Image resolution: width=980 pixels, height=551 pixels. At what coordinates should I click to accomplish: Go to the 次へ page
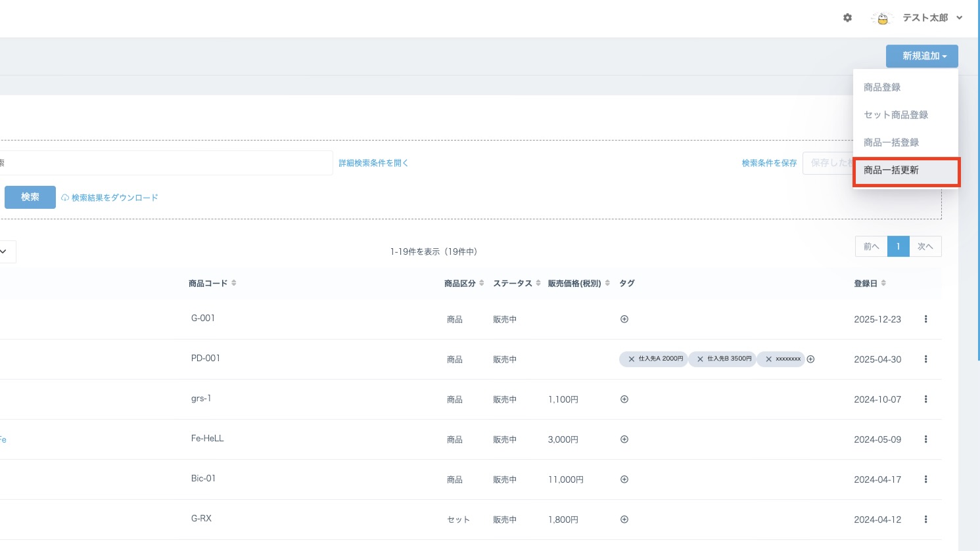925,246
